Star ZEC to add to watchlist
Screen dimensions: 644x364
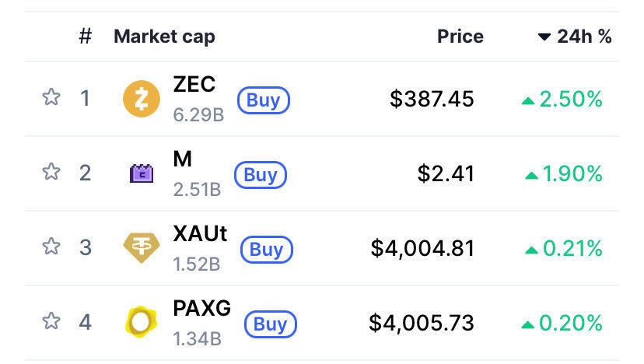tap(51, 98)
